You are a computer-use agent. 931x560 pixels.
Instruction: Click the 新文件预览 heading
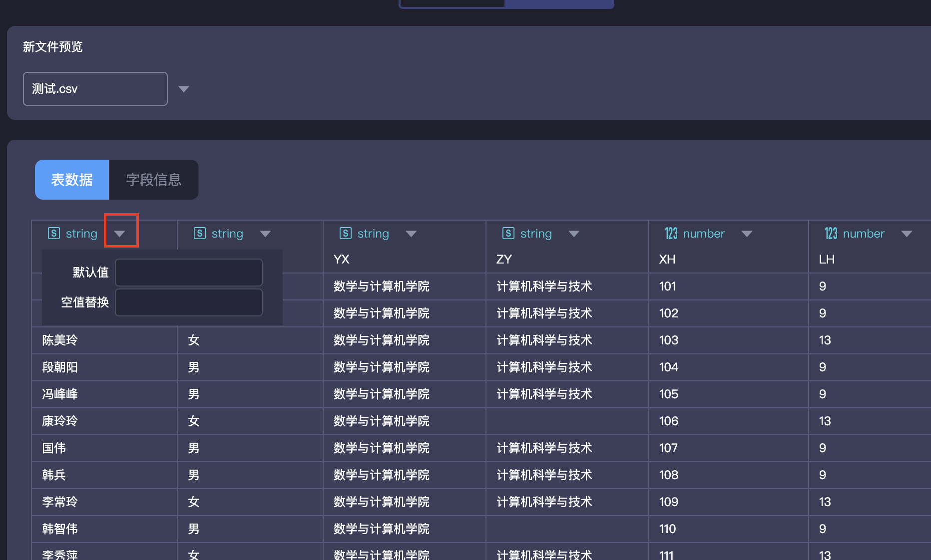(53, 47)
